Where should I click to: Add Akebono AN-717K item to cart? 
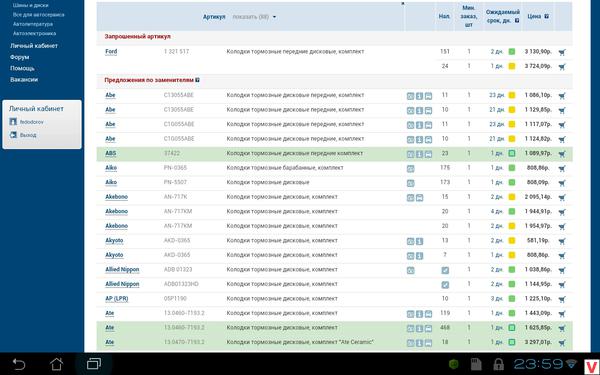[562, 197]
